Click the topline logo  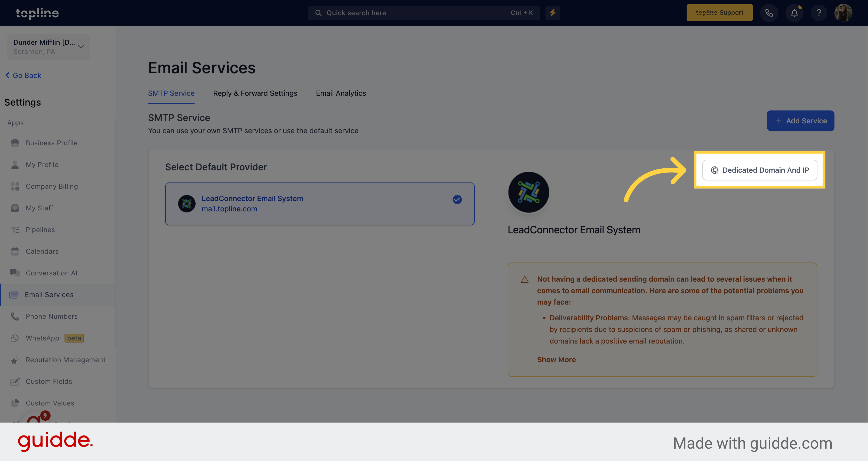[x=37, y=13]
